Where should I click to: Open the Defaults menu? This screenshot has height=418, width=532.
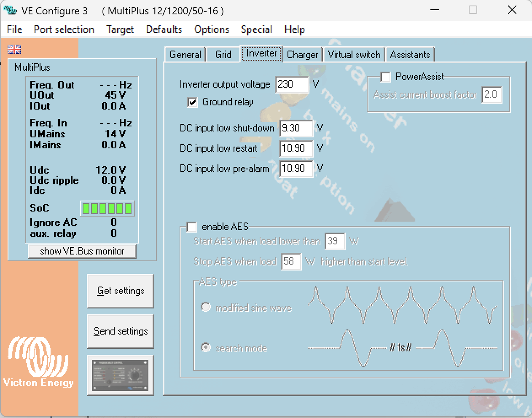pyautogui.click(x=164, y=29)
